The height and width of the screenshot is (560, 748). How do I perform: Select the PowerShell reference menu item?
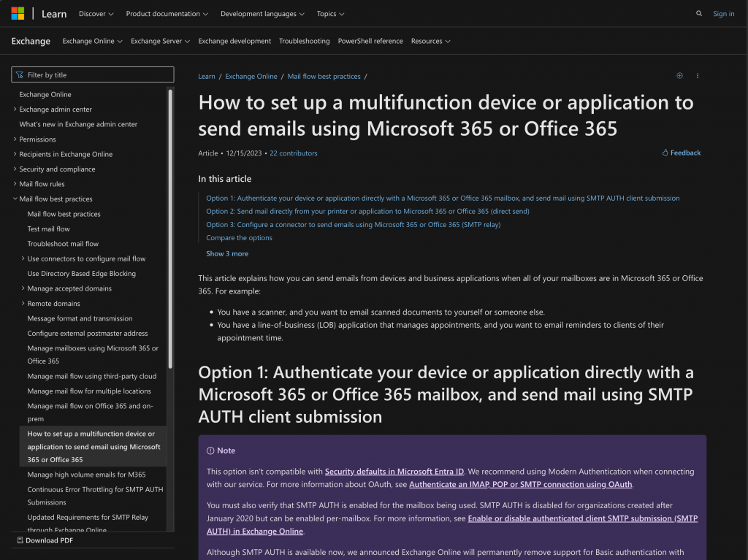pos(370,41)
